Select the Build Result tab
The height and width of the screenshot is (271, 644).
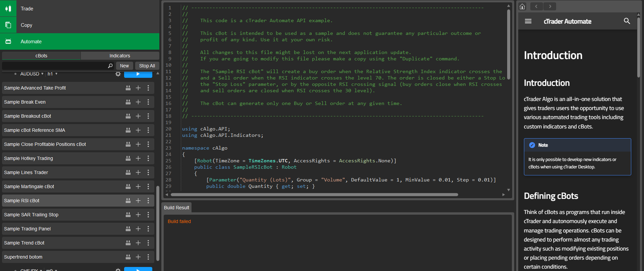click(x=176, y=208)
